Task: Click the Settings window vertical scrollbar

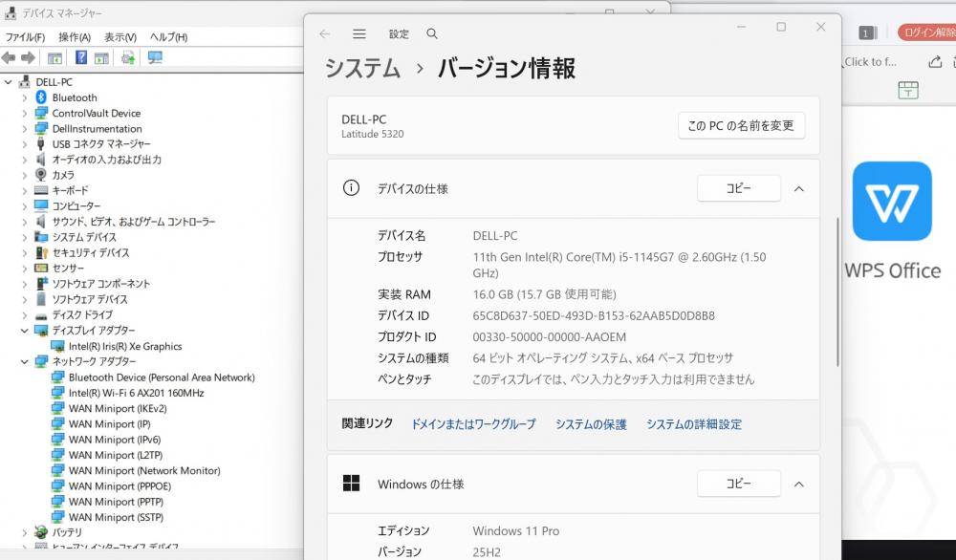Action: pos(838,287)
